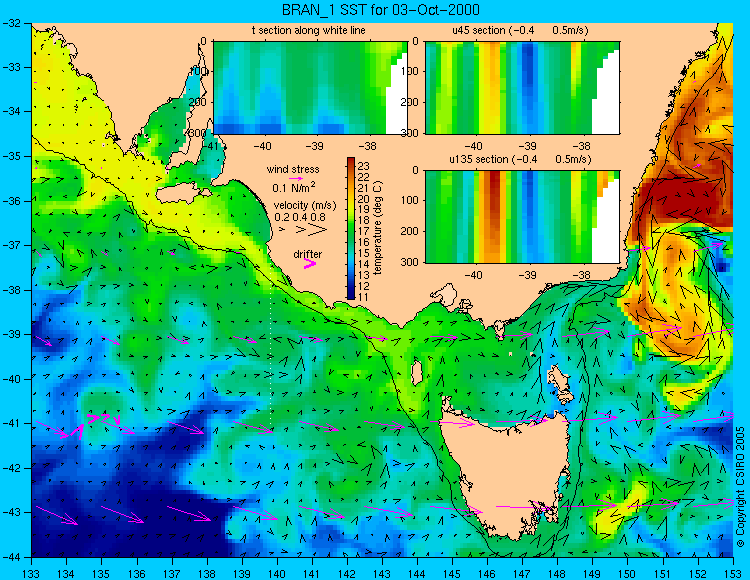Click longitude axis label 147
This screenshot has width=750, height=580.
[522, 574]
